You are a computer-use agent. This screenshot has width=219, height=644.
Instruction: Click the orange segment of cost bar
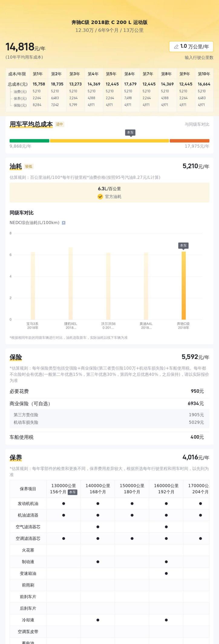pos(189,141)
